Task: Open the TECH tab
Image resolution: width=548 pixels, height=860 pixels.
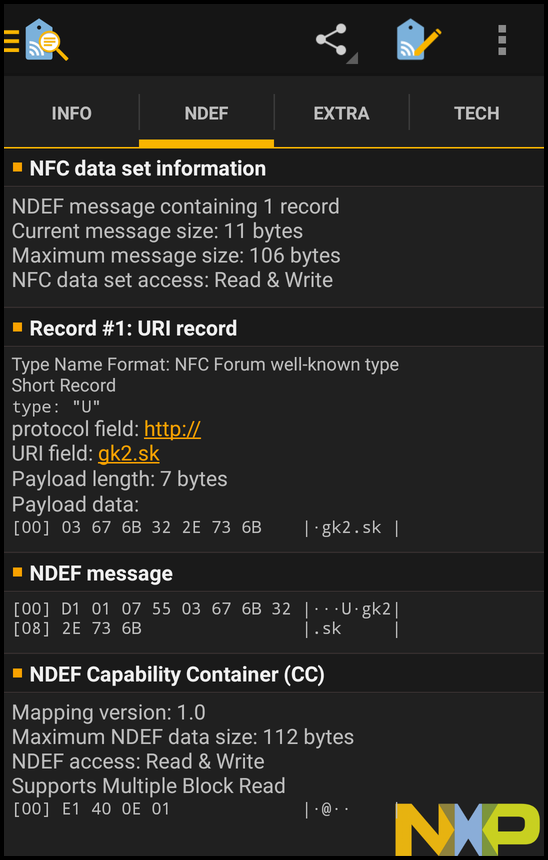Action: 477,114
